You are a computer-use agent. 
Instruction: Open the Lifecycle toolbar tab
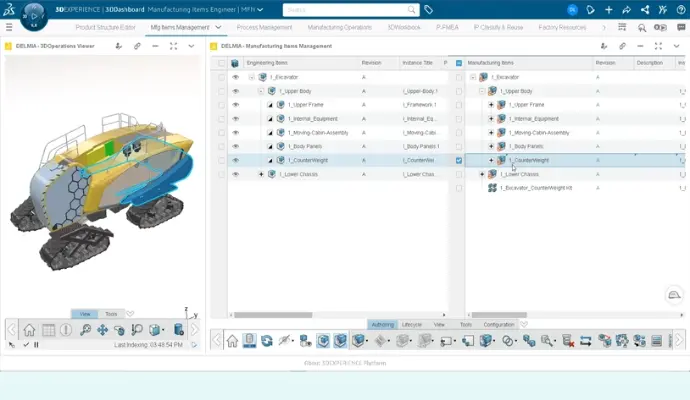coord(412,324)
